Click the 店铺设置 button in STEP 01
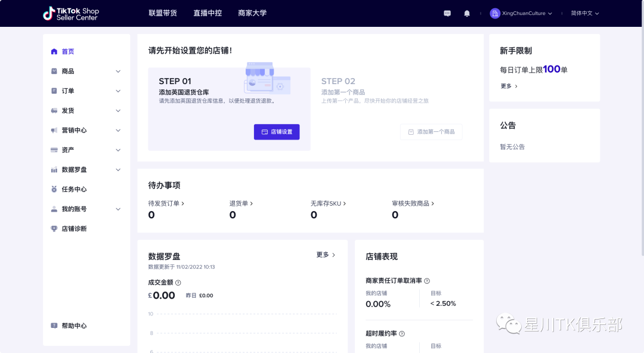This screenshot has height=353, width=644. pyautogui.click(x=277, y=132)
